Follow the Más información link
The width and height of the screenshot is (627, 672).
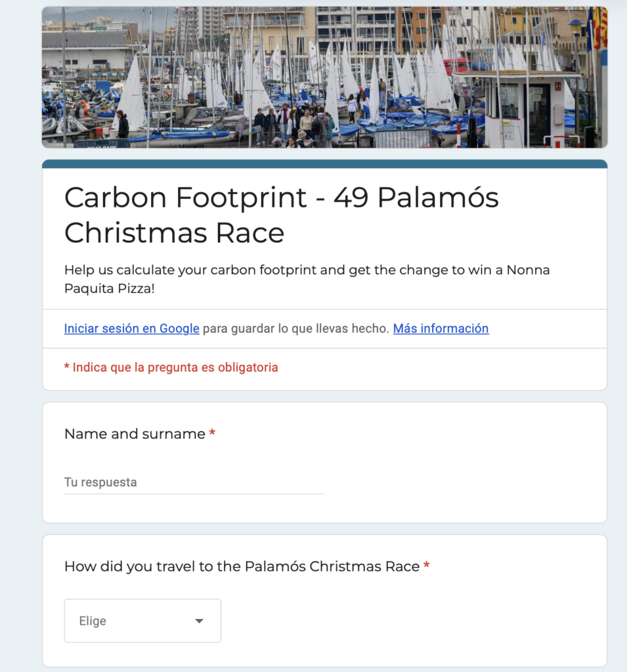[441, 328]
